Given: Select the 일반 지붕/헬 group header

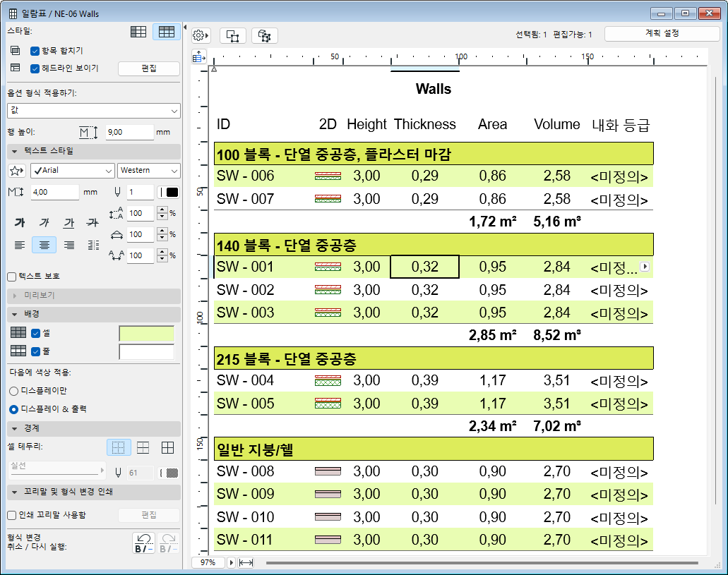Looking at the screenshot, I should [x=434, y=449].
